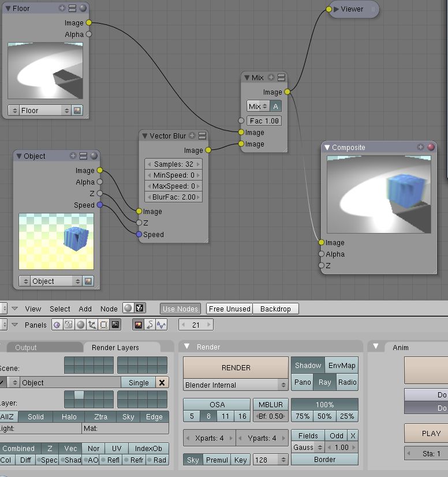Viewport: 448px width, 477px height.
Task: Select composite nodes icon in node header
Action: [x=140, y=308]
